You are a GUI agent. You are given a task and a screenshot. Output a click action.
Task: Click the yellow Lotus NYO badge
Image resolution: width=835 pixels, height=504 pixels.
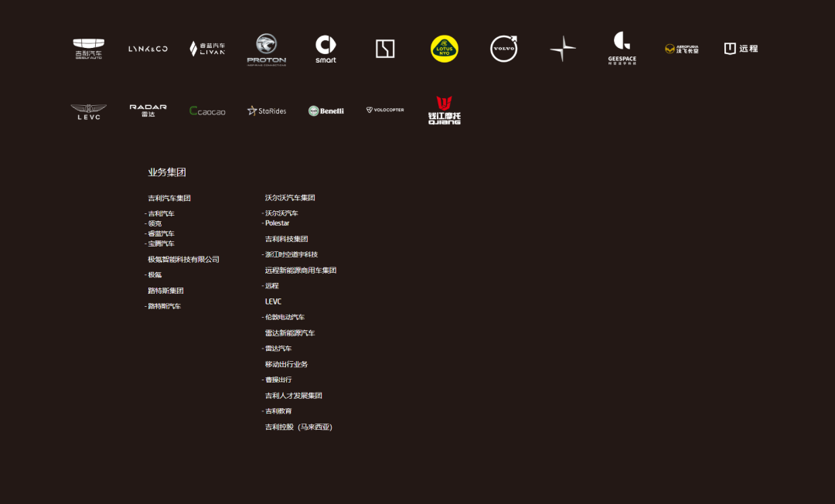click(444, 49)
